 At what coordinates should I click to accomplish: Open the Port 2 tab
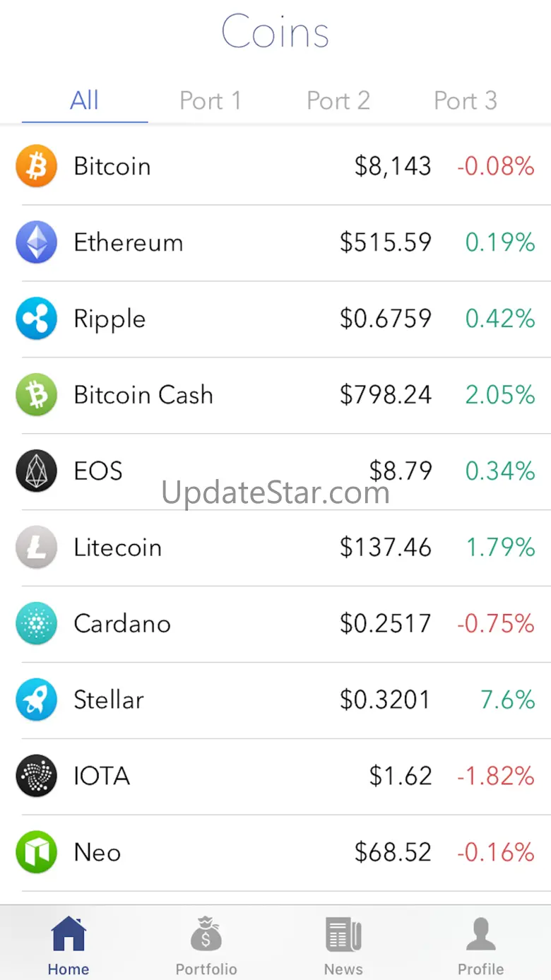point(338,101)
